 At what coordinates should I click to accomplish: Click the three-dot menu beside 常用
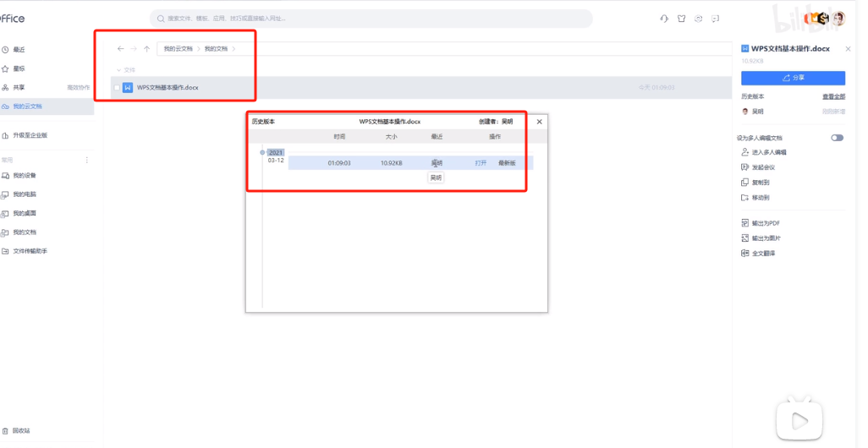click(x=87, y=160)
